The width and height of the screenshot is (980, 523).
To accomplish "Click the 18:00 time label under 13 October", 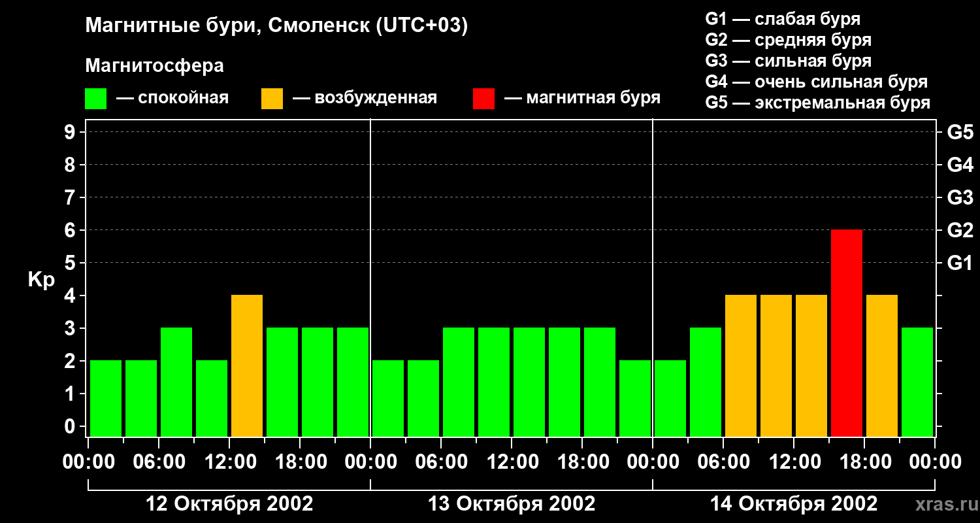I will (582, 462).
